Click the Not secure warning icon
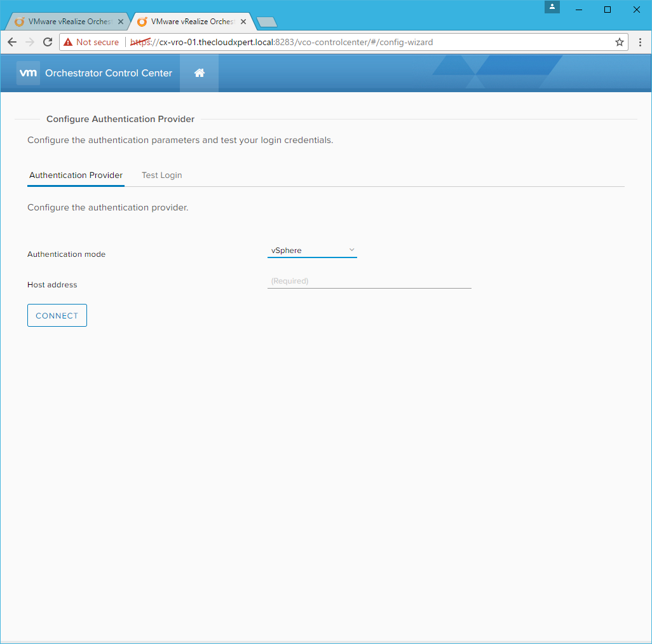Viewport: 652px width, 644px height. click(69, 42)
